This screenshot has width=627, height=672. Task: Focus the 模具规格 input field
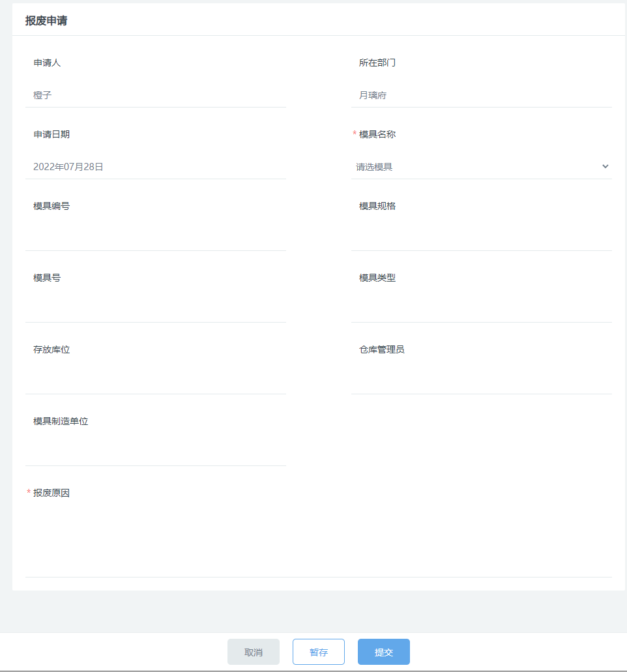[x=481, y=239]
